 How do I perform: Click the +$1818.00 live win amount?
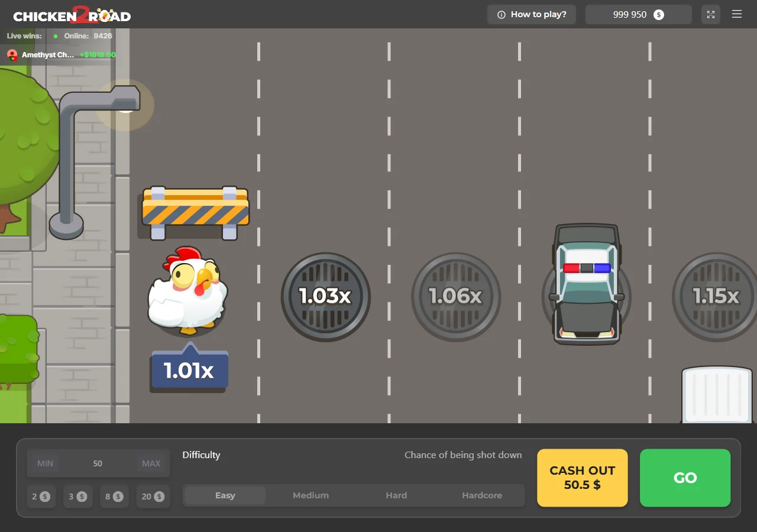pyautogui.click(x=98, y=55)
